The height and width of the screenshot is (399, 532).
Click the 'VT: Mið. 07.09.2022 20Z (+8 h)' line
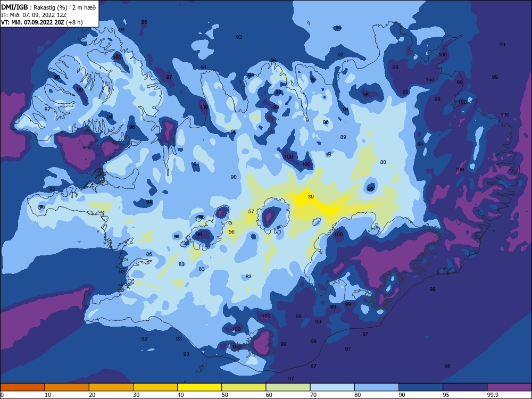(41, 22)
